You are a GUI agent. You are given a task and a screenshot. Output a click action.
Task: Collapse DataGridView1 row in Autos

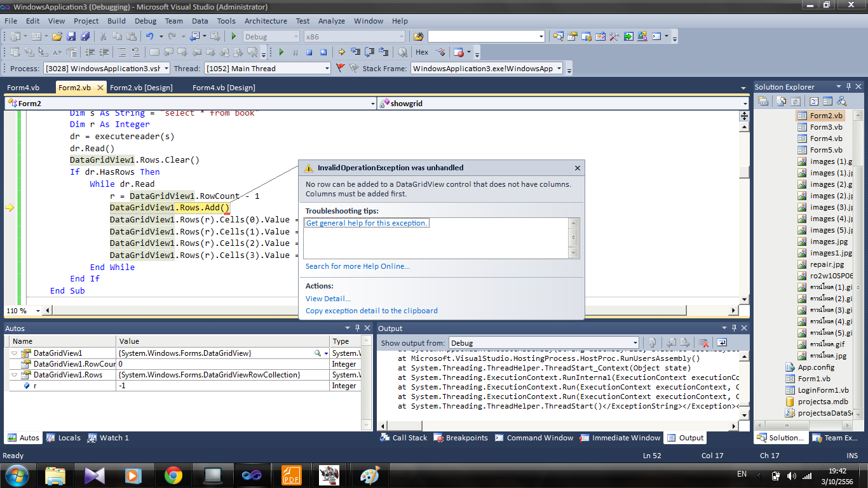[15, 353]
